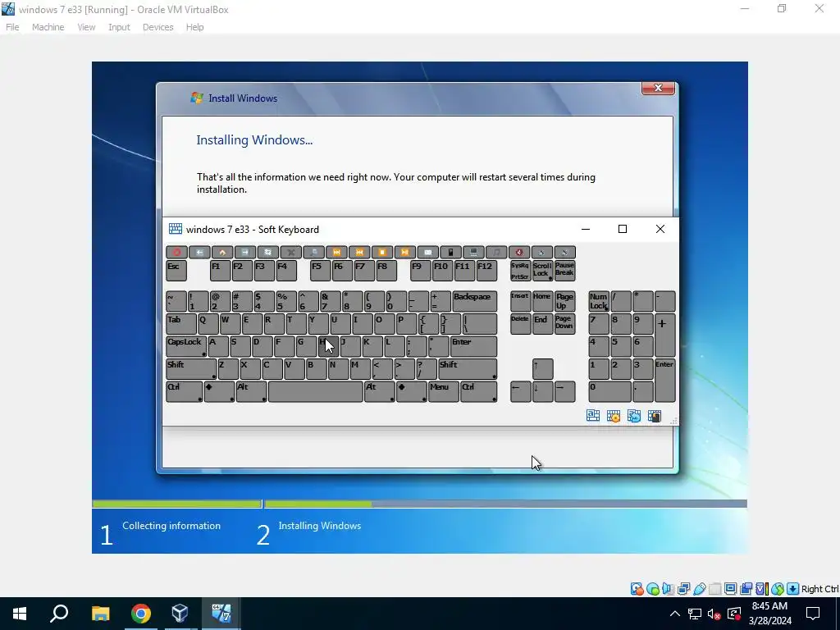The image size is (840, 630).
Task: Click the orange Next Track multimedia key
Action: tap(336, 252)
